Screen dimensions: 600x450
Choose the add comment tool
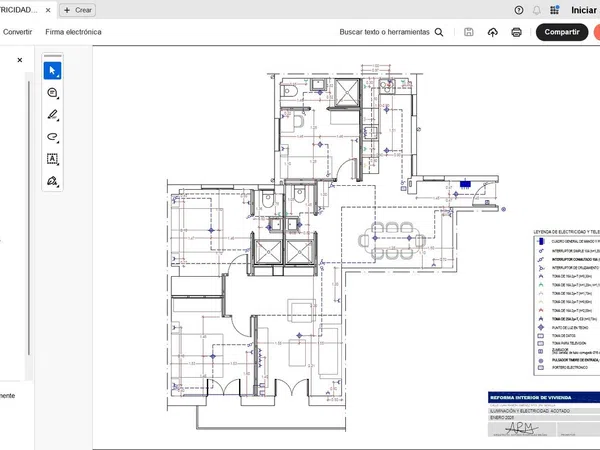(53, 93)
